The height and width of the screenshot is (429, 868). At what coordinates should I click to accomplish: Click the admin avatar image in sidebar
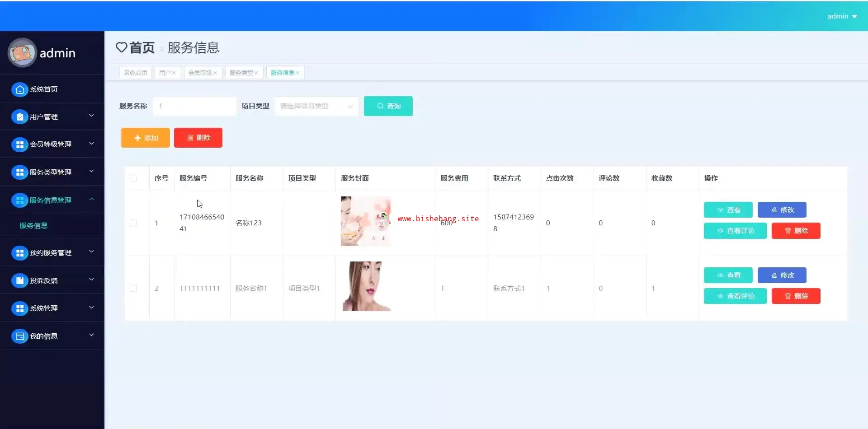point(22,53)
